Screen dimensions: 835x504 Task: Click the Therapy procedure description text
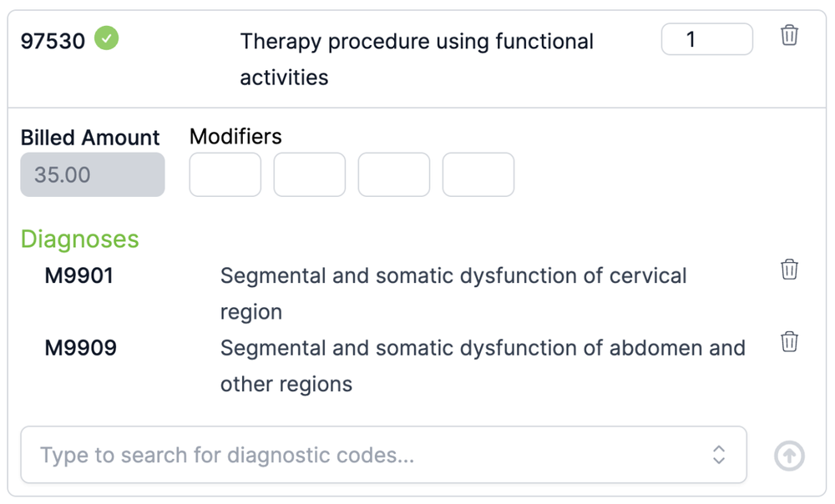(x=417, y=59)
